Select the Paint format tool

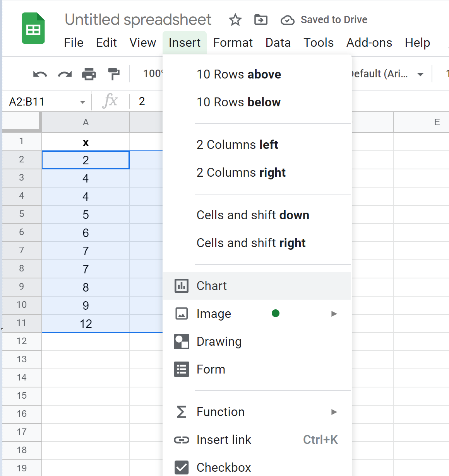(x=113, y=74)
